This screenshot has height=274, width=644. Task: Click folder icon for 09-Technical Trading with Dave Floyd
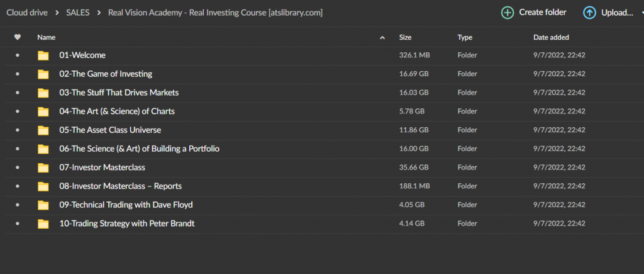coord(43,205)
